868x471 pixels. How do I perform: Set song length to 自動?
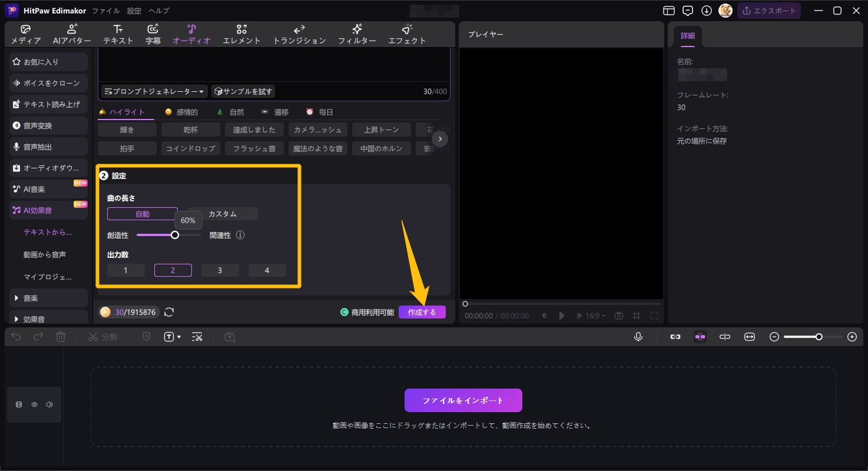click(143, 214)
